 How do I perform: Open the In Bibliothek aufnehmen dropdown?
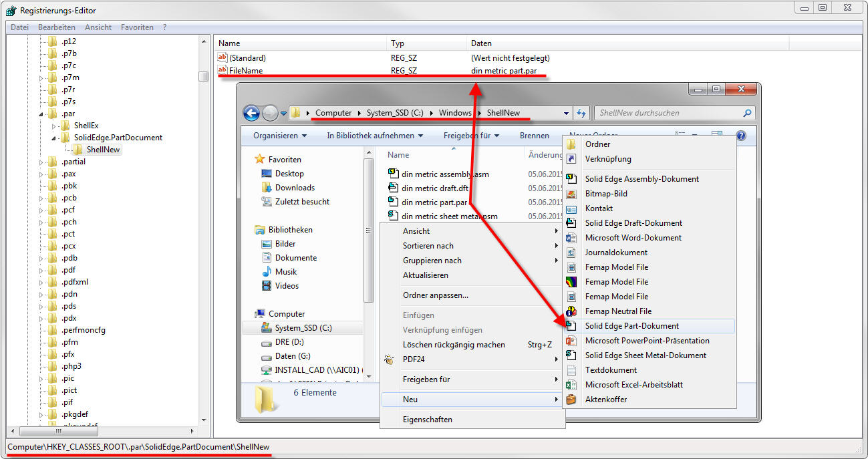374,136
